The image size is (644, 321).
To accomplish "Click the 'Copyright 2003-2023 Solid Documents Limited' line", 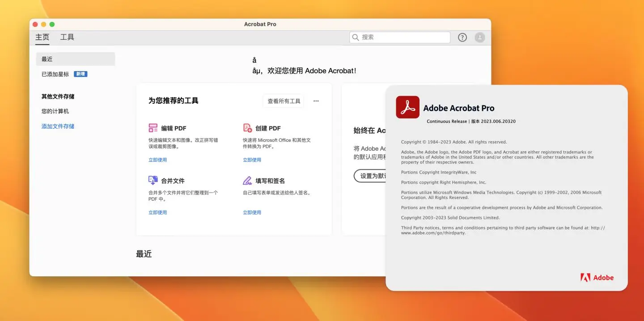I will (x=450, y=218).
